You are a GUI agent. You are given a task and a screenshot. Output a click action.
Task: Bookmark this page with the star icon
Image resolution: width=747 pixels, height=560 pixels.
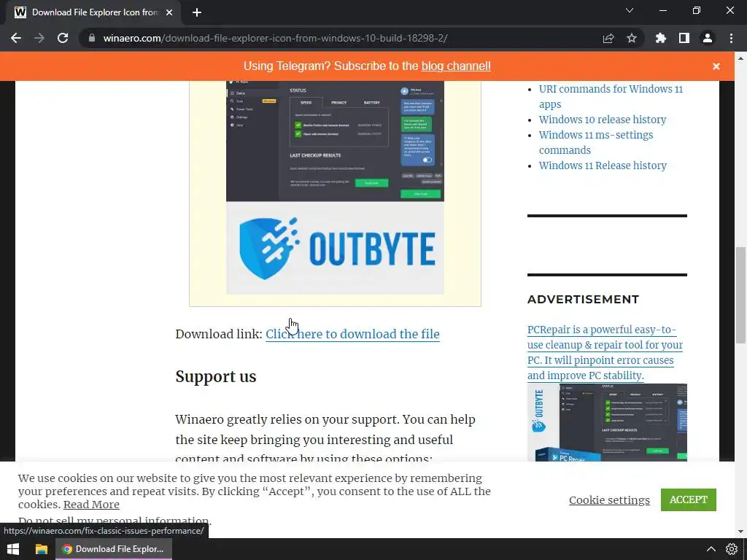[x=632, y=38]
